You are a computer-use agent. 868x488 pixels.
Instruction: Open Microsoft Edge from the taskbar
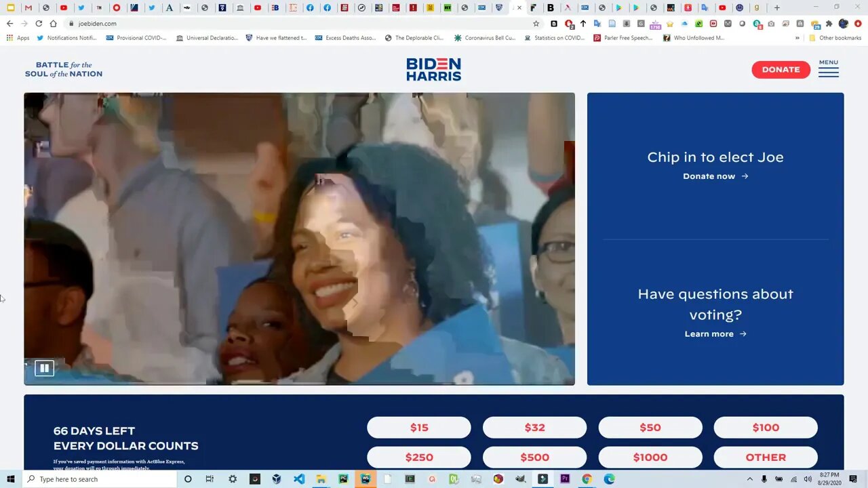(609, 479)
